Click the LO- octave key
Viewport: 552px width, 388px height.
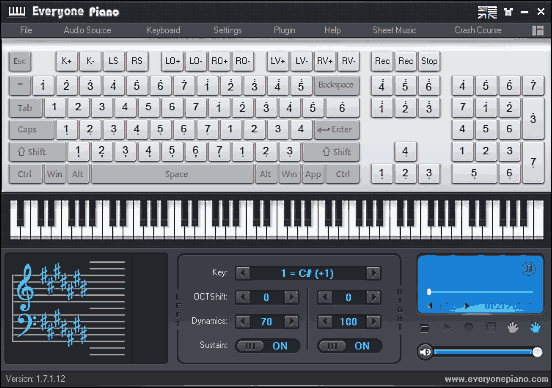tap(196, 61)
